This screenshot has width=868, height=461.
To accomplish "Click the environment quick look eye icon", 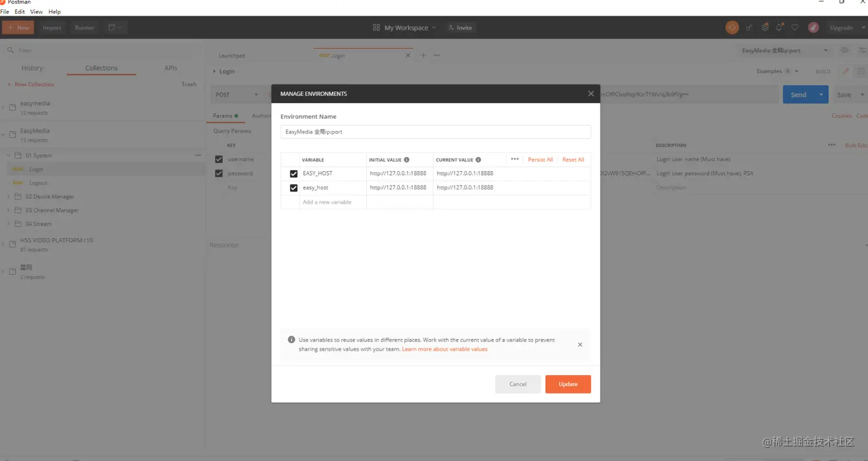I will click(844, 51).
